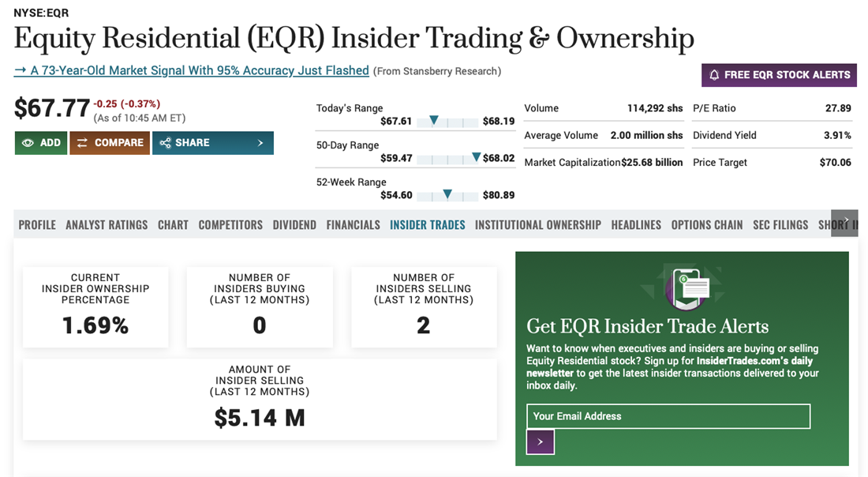This screenshot has width=868, height=477.
Task: View the SEC Filings tab
Action: pyautogui.click(x=780, y=225)
